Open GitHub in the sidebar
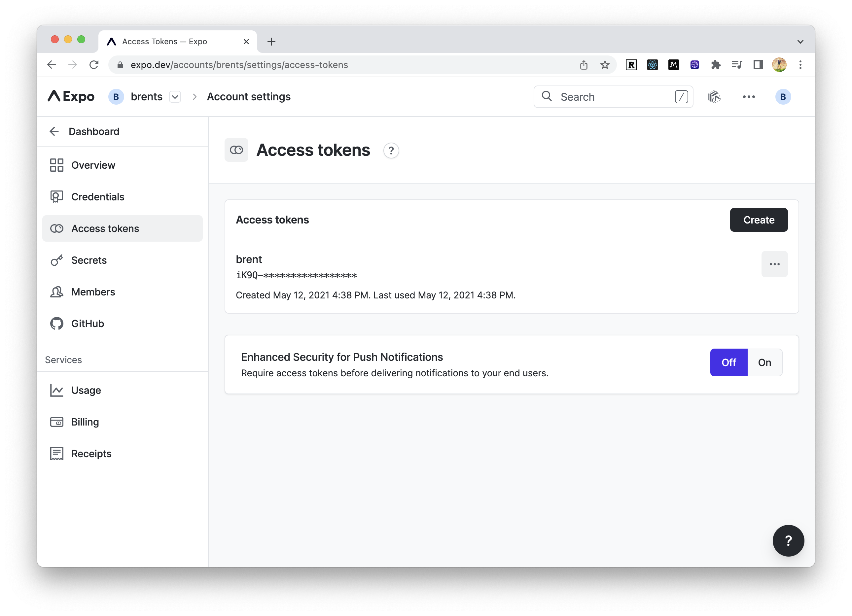 click(x=123, y=324)
